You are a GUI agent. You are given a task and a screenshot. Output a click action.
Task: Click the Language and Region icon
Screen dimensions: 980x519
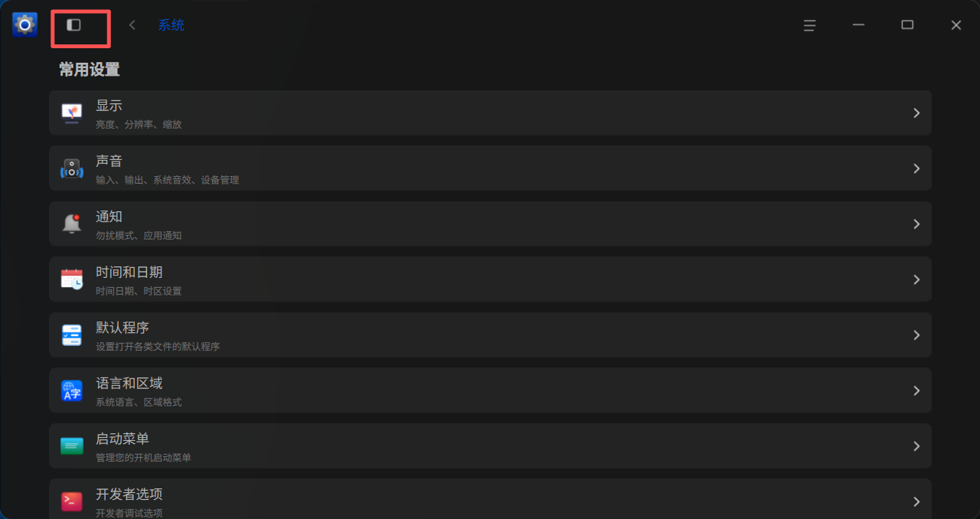click(x=72, y=390)
